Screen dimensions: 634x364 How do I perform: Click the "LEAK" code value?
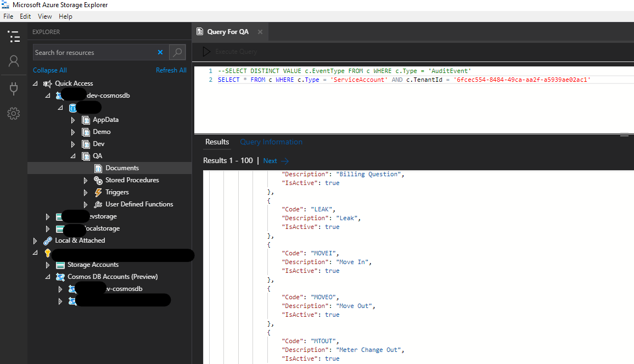(x=322, y=209)
